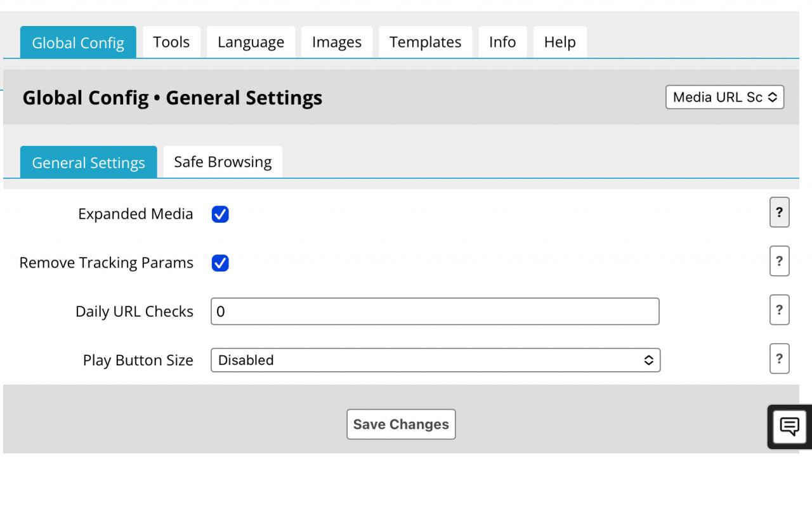Screen dimensions: 812x524
Task: Click the Play Button Size help icon
Action: pos(779,359)
